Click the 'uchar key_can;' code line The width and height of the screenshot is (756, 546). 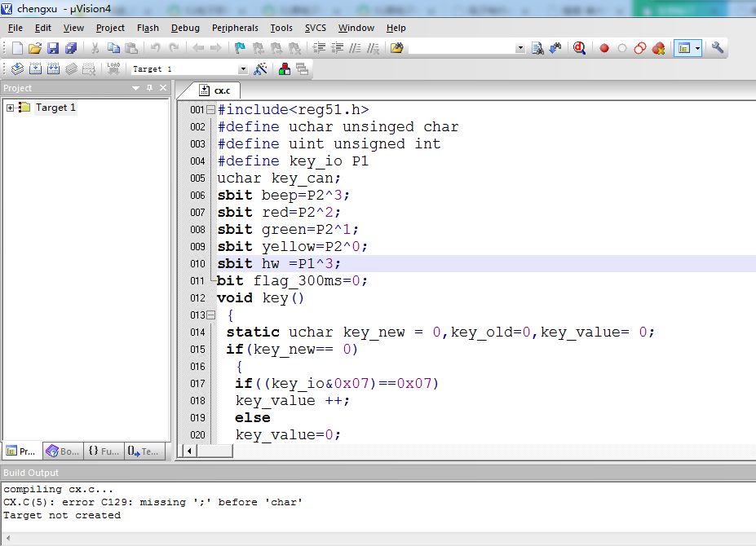click(279, 178)
